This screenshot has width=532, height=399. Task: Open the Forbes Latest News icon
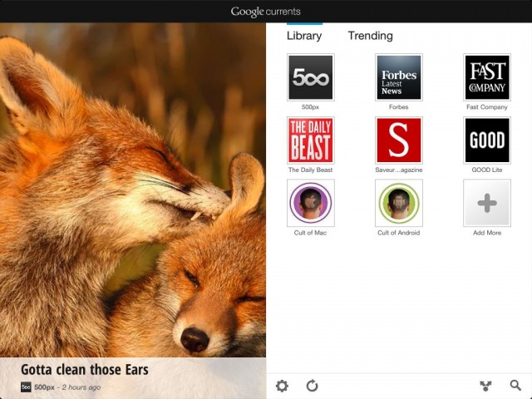tap(399, 77)
